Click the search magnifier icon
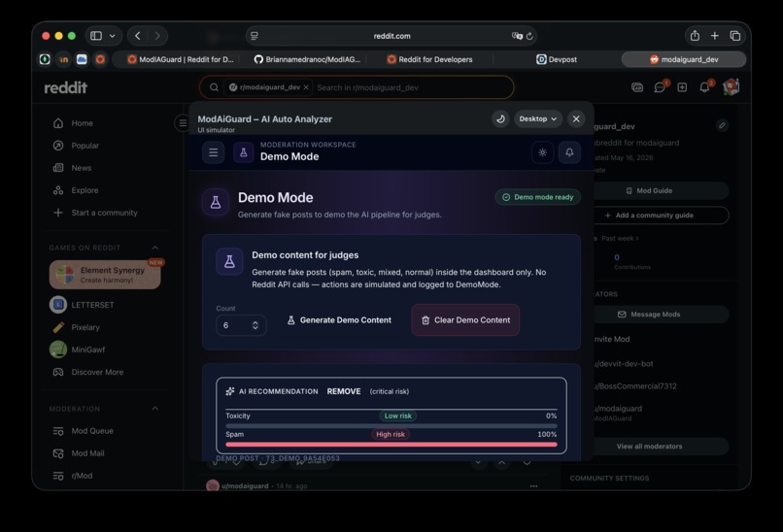The width and height of the screenshot is (783, 532). pyautogui.click(x=214, y=87)
